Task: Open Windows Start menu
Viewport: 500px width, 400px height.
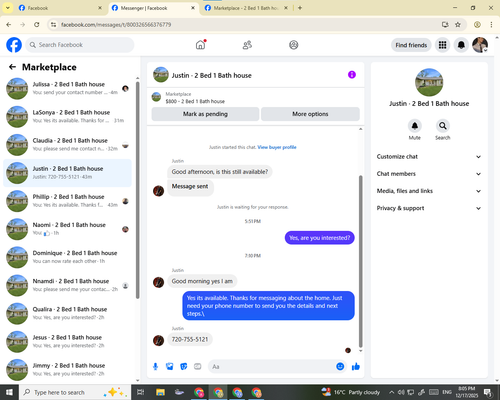Action: click(9, 392)
